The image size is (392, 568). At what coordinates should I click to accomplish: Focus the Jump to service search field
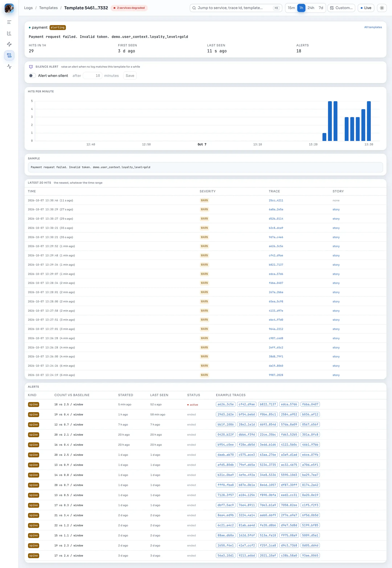tap(236, 8)
